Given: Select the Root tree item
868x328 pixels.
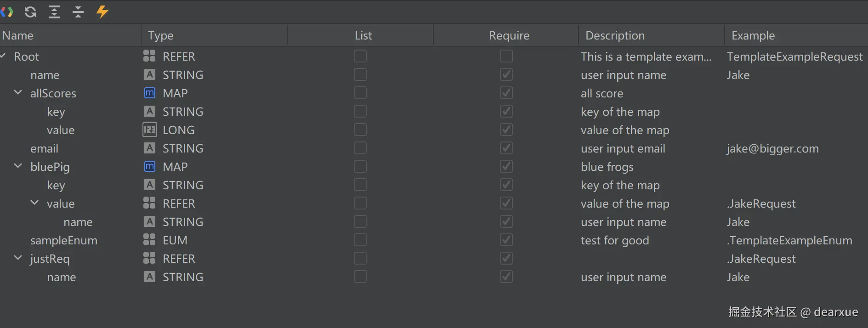Looking at the screenshot, I should coord(27,57).
